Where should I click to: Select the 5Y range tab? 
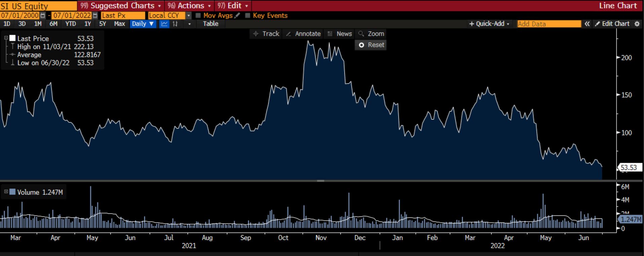coord(103,24)
